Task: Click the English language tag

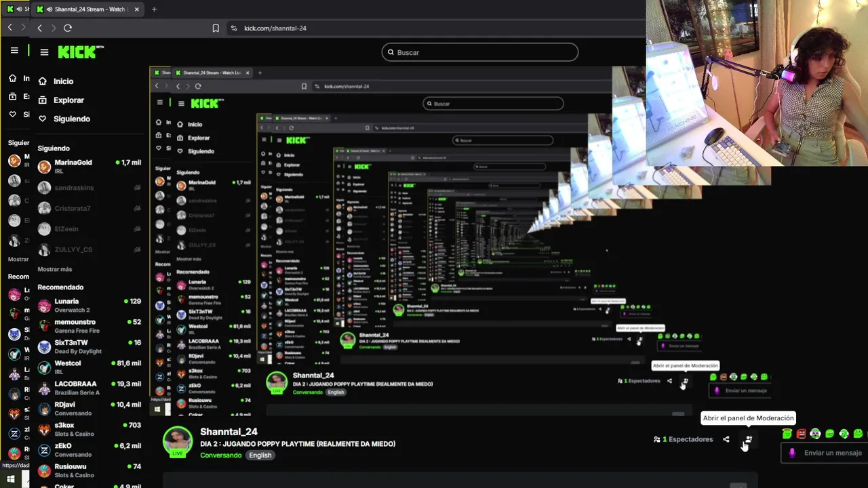Action: [x=260, y=455]
